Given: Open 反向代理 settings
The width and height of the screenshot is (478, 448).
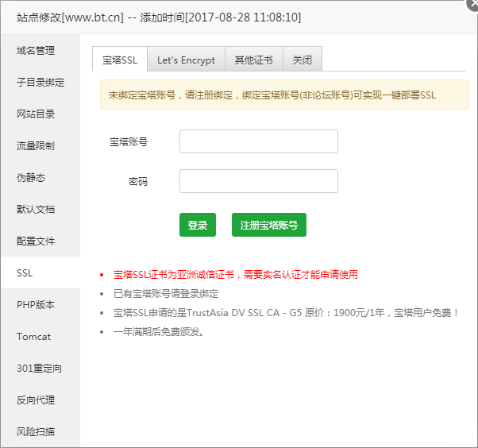Looking at the screenshot, I should [x=40, y=400].
